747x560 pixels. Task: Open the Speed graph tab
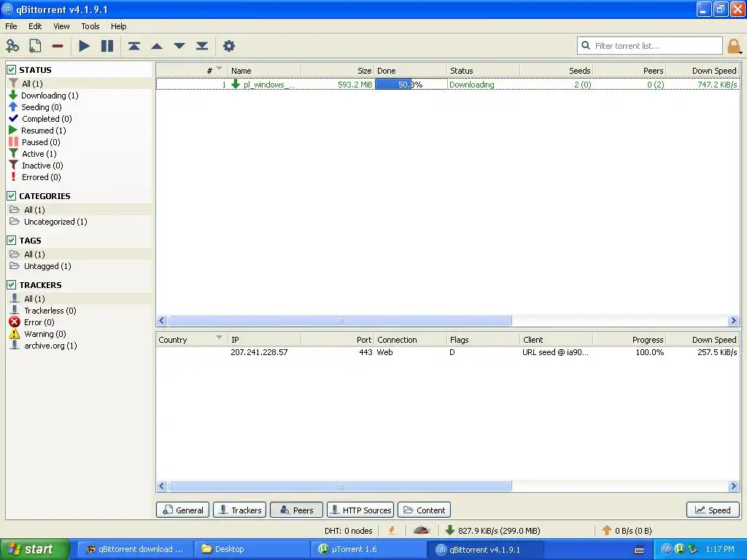coord(713,510)
